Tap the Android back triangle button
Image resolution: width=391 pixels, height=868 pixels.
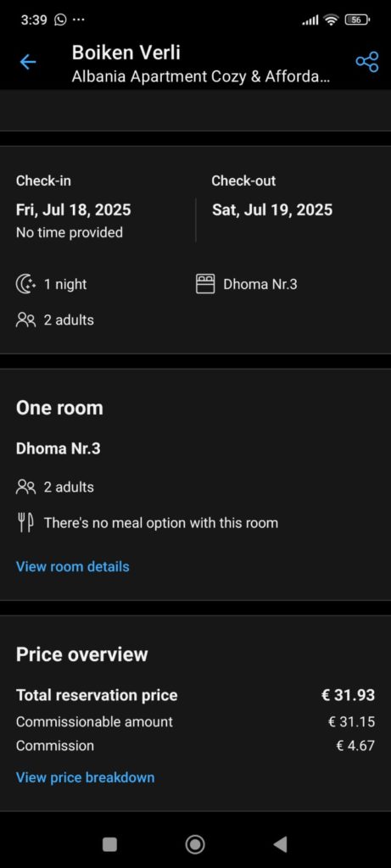280,844
